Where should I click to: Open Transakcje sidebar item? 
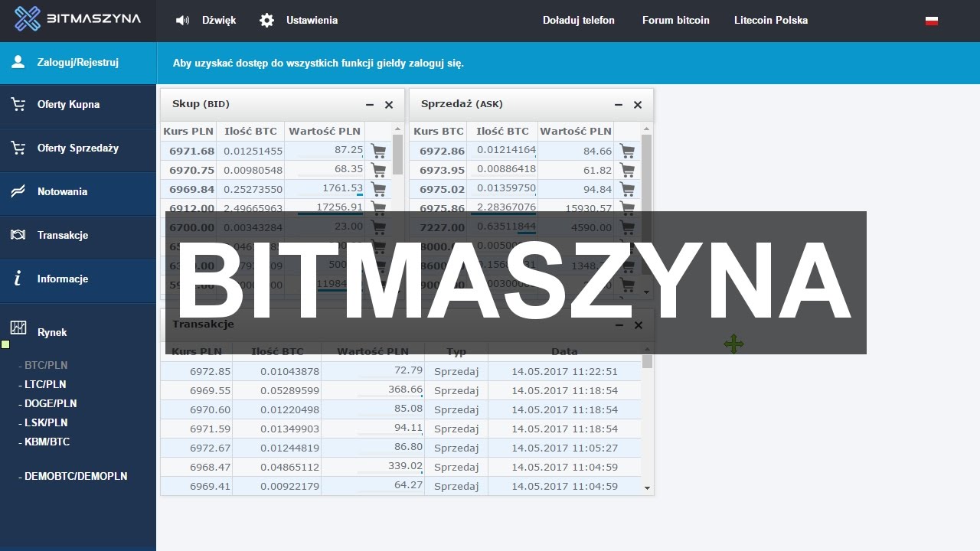pyautogui.click(x=78, y=236)
